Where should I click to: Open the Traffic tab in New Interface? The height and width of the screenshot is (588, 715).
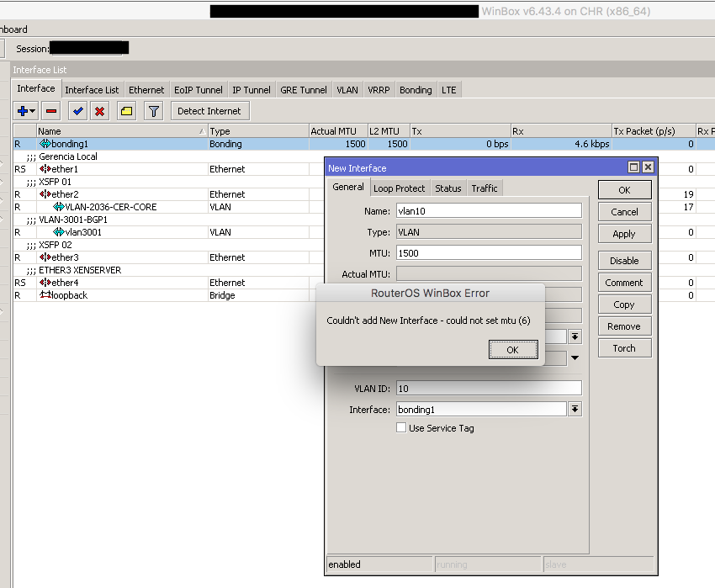coord(485,188)
